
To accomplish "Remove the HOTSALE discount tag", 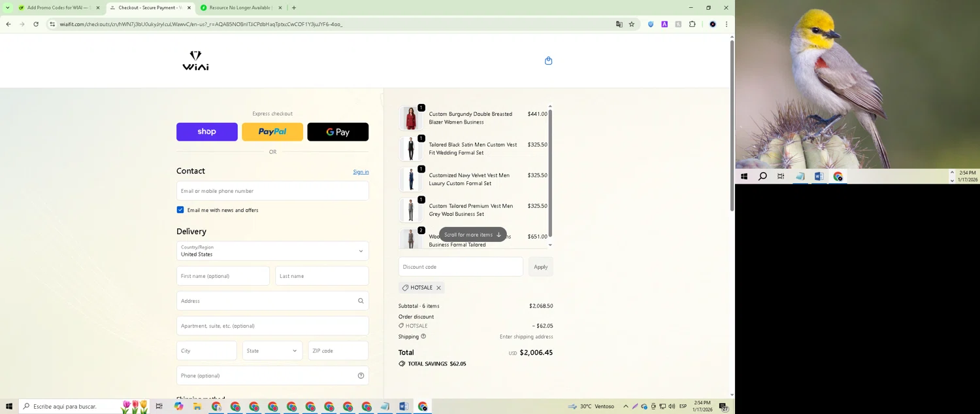I will pos(438,288).
